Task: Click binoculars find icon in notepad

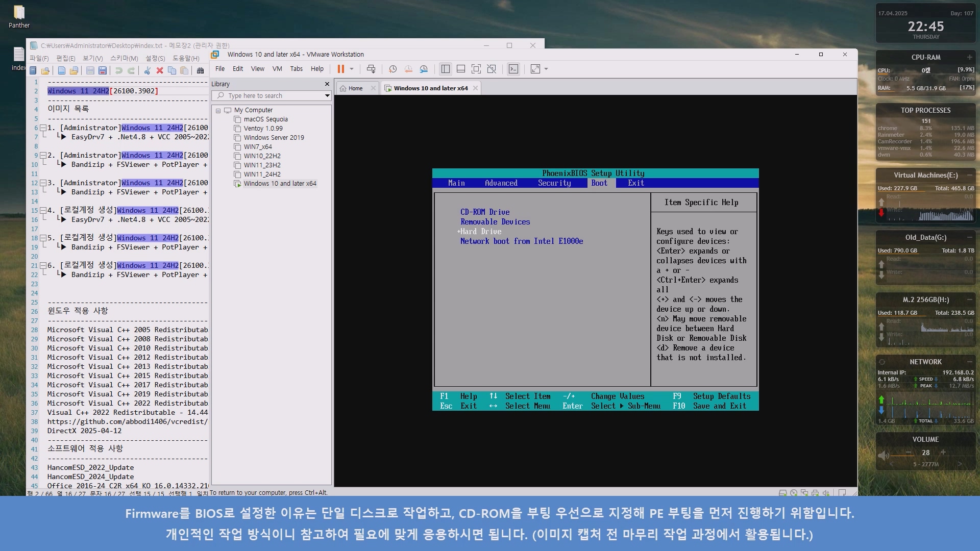Action: point(200,70)
